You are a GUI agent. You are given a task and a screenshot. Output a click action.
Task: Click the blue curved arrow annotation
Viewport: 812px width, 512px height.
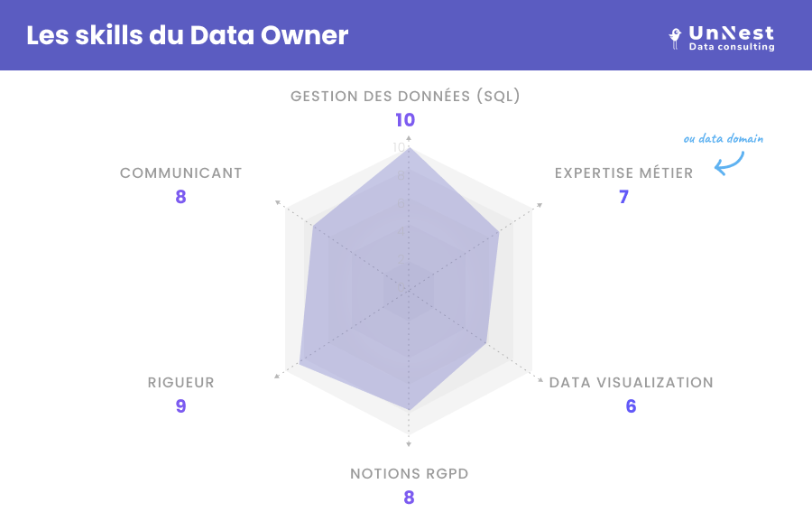tap(729, 163)
